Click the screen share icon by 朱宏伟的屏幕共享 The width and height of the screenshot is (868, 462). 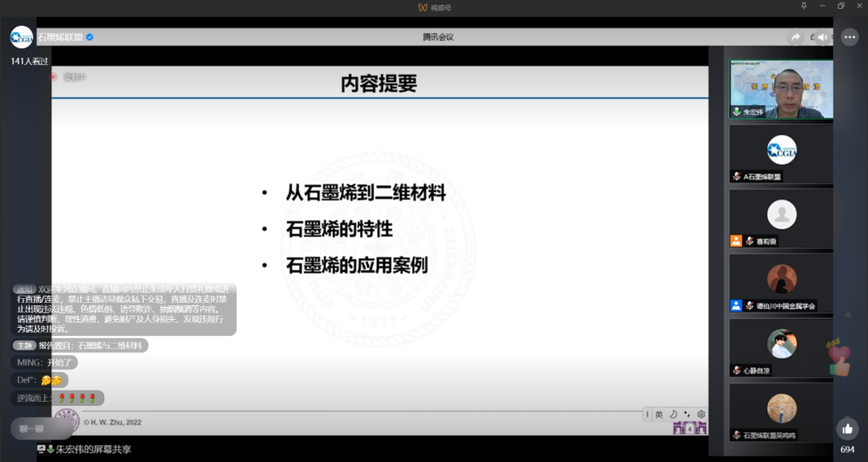pos(42,448)
